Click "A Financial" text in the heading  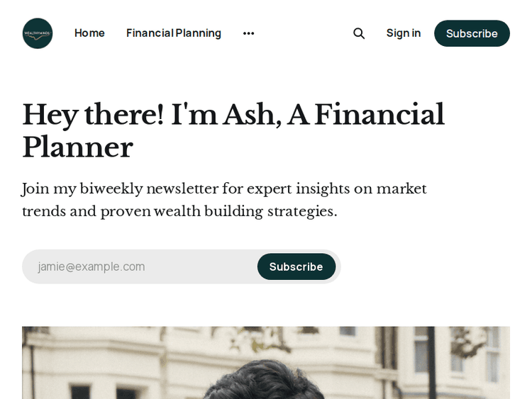366,115
